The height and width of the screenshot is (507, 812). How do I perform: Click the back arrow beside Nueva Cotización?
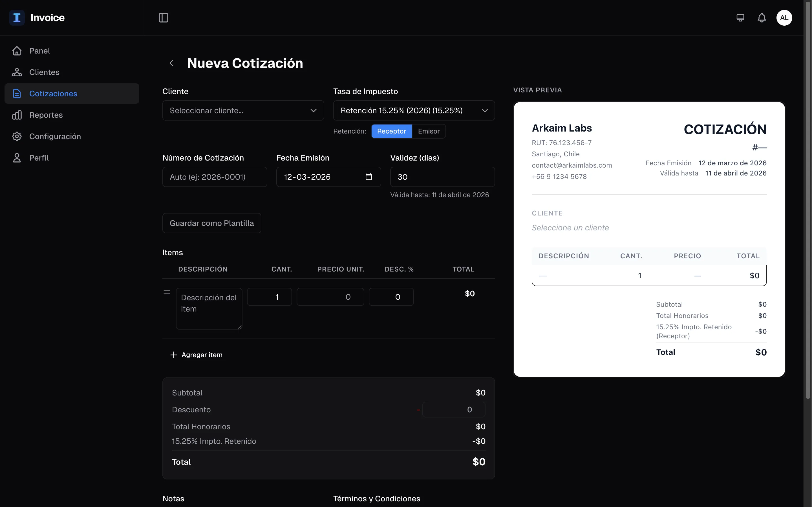coord(172,63)
